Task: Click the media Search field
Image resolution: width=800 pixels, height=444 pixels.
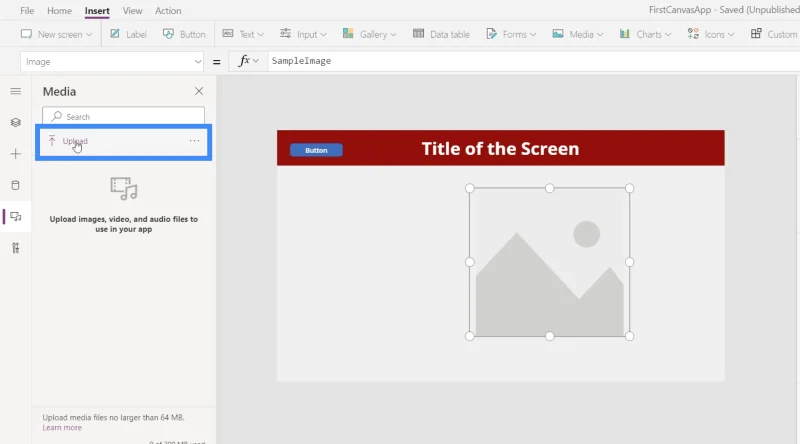Action: click(x=123, y=116)
